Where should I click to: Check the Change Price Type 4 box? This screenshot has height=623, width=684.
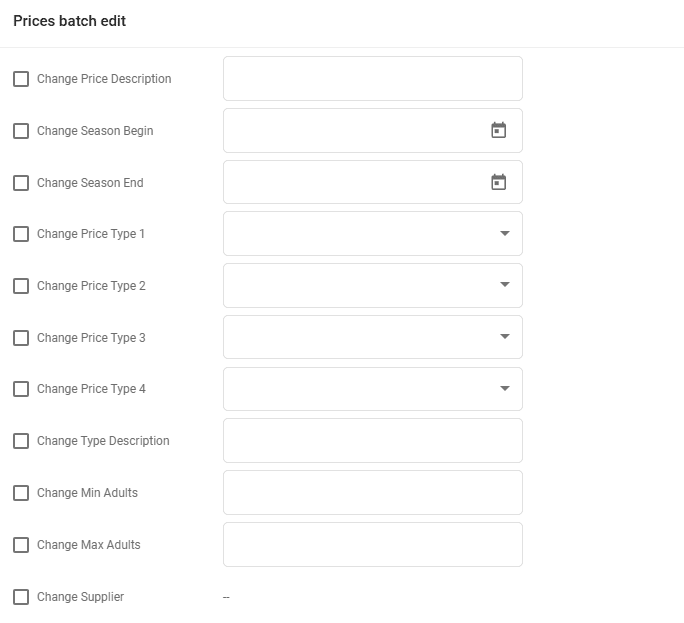click(x=21, y=389)
